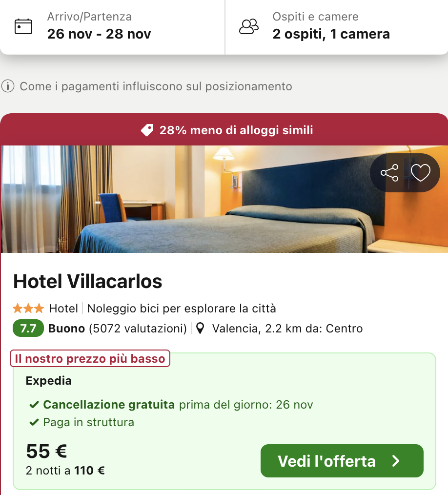Open the guest selector showing 2 ospiti, 1 camera
Image resolution: width=448 pixels, height=495 pixels.
(330, 34)
